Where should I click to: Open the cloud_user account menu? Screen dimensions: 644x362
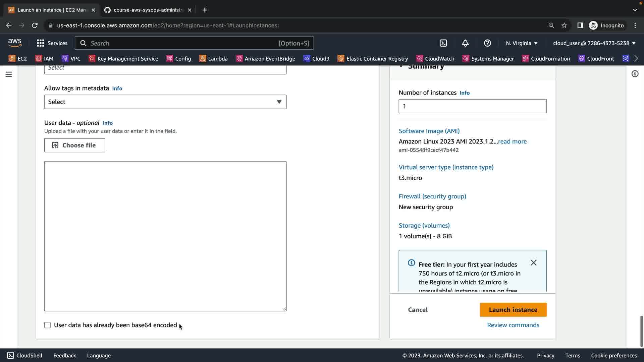pyautogui.click(x=594, y=43)
